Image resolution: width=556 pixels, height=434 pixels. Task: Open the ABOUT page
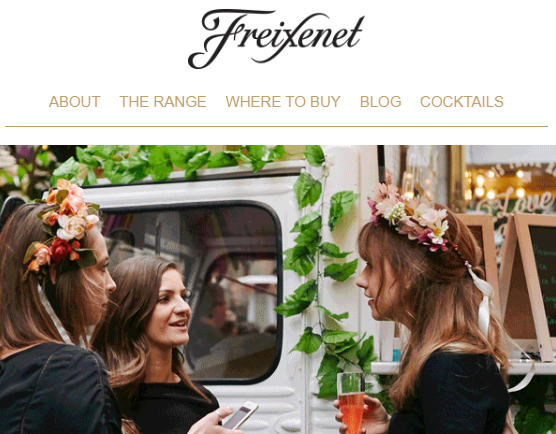pos(74,102)
